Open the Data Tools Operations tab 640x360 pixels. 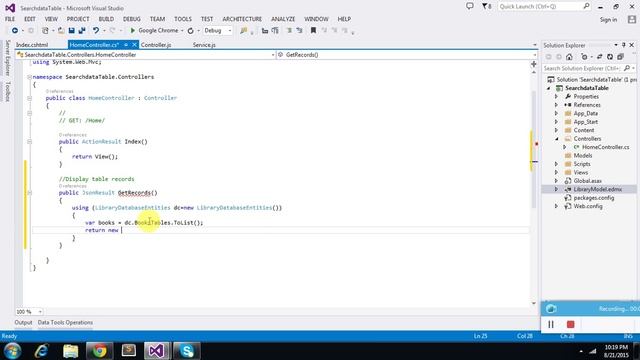(65, 322)
